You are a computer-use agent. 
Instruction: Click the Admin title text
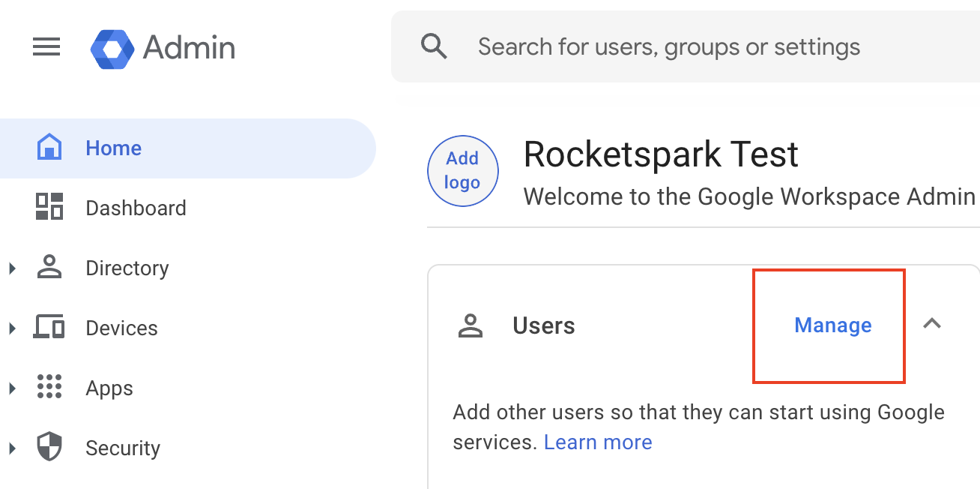pos(189,48)
